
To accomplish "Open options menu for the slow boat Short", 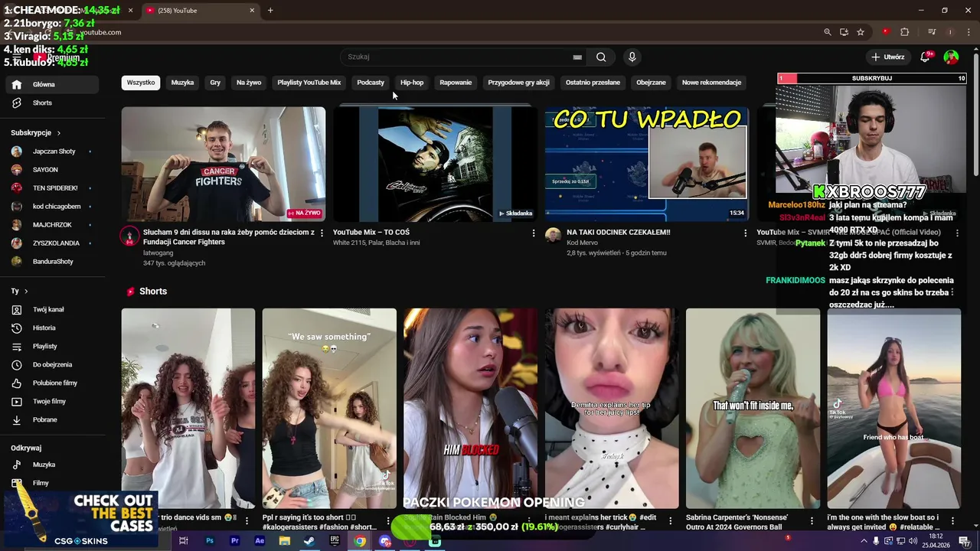I will [x=952, y=520].
